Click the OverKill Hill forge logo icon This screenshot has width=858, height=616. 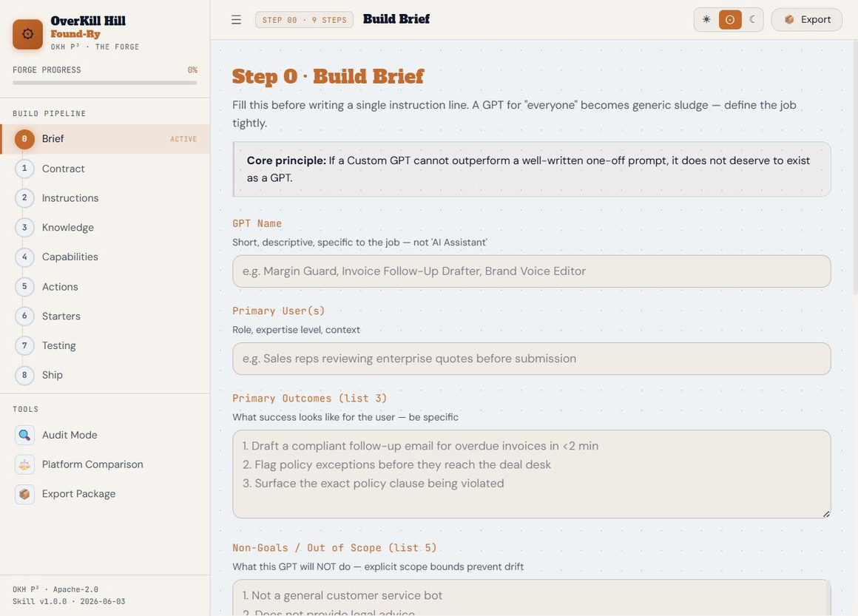pos(27,34)
